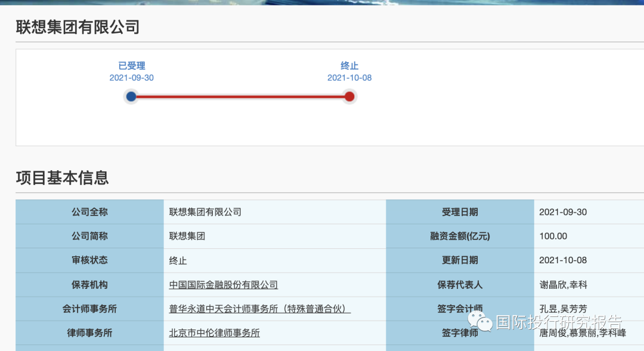Select the sponsor representatives 谢晶欣,幸科
Screen dimensions: 644x351
click(x=563, y=285)
